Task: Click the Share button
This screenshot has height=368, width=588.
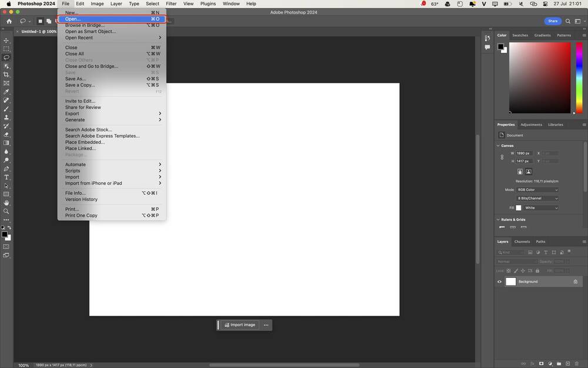Action: click(x=553, y=21)
